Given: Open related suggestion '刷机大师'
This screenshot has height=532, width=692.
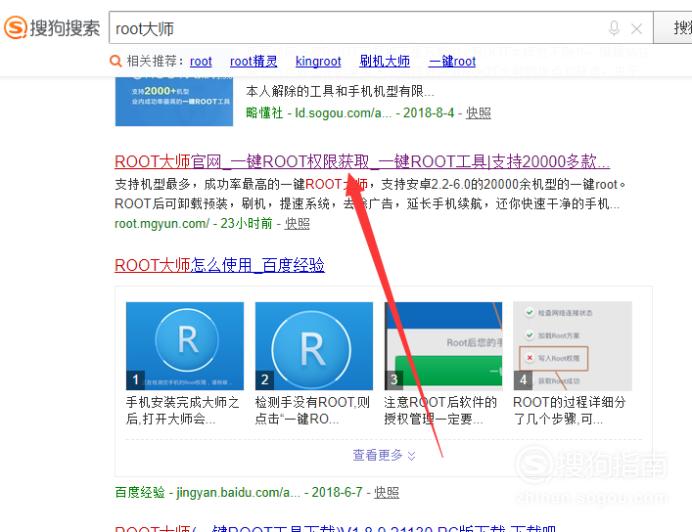Looking at the screenshot, I should coord(384,61).
